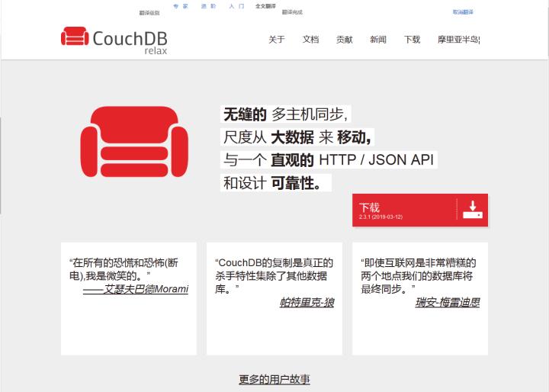Select the 入门 translation level
The height and width of the screenshot is (392, 549).
tap(236, 6)
